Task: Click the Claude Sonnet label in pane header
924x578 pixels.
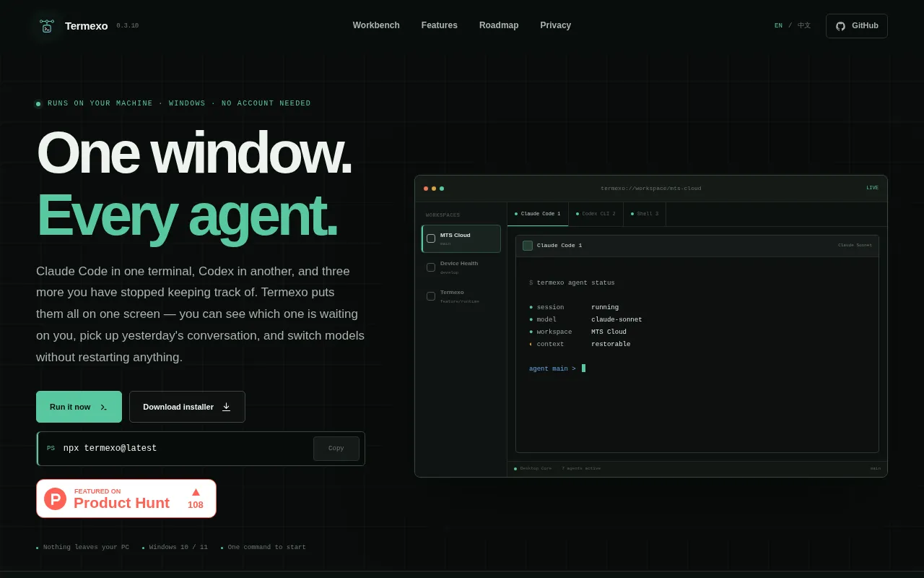Action: tap(855, 245)
